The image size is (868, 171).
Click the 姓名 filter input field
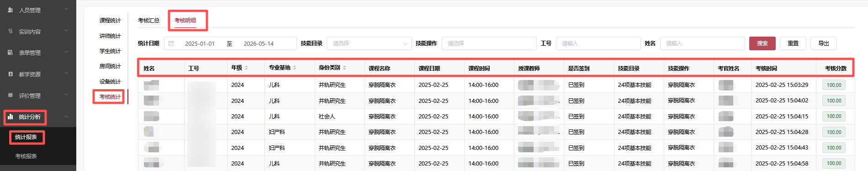tap(703, 43)
